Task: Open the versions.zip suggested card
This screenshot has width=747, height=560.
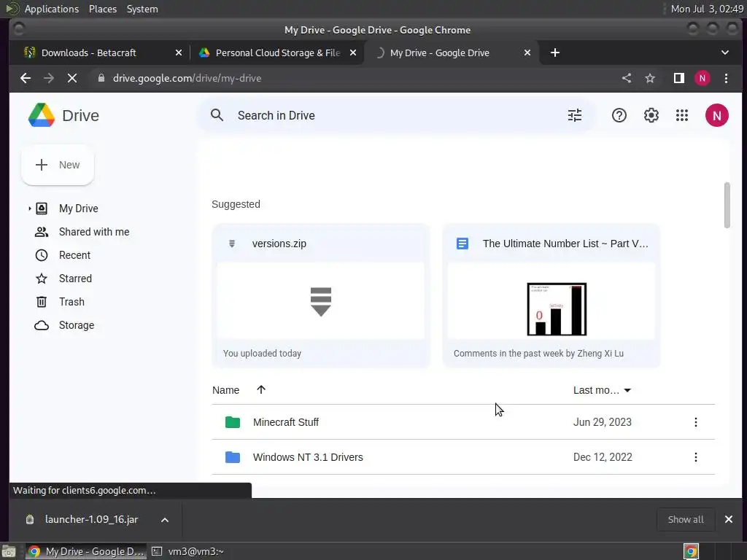Action: tap(321, 296)
